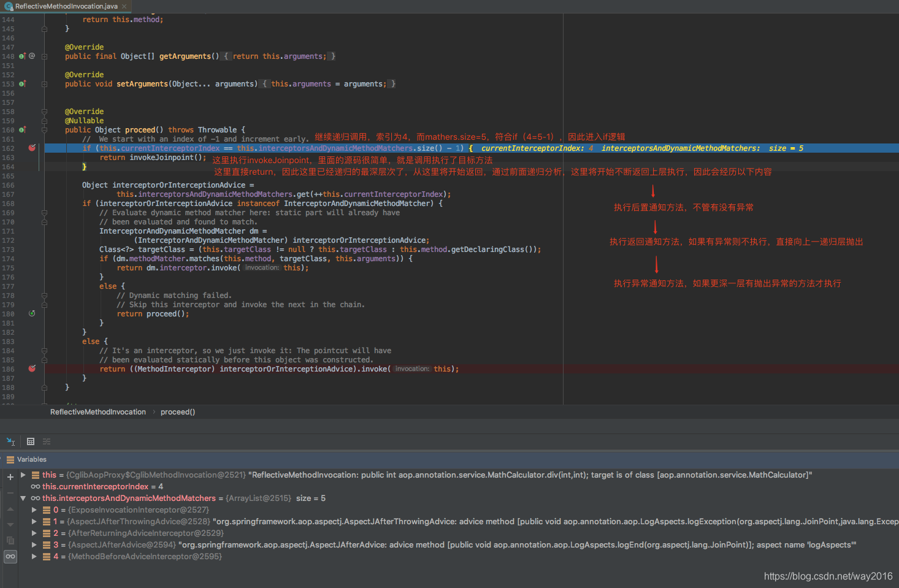899x588 pixels.
Task: Click the fold end marker at line 188
Action: (x=44, y=388)
